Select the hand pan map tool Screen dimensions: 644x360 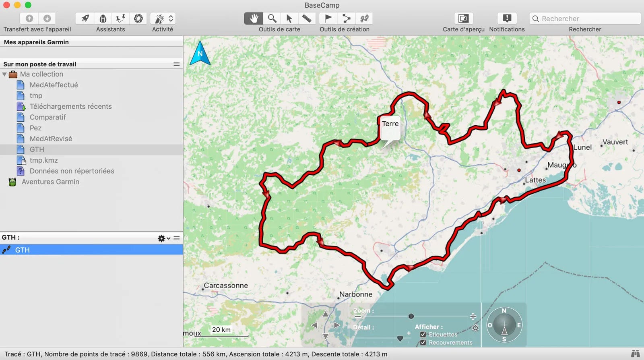[254, 19]
